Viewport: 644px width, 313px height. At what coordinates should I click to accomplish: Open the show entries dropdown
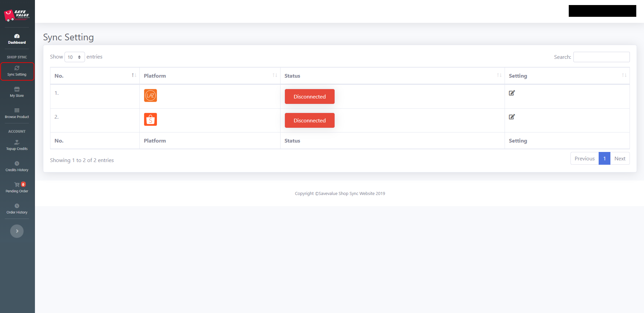coord(74,57)
